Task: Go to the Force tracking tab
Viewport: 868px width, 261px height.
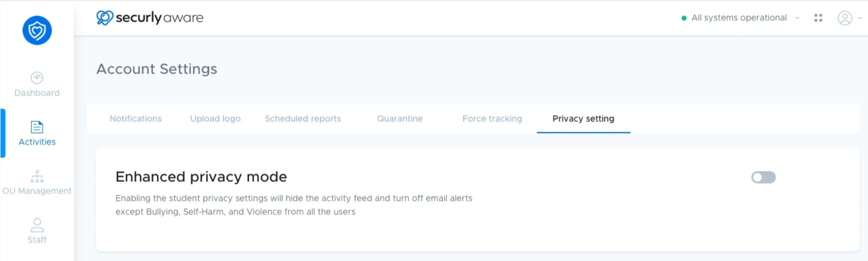Action: click(492, 119)
